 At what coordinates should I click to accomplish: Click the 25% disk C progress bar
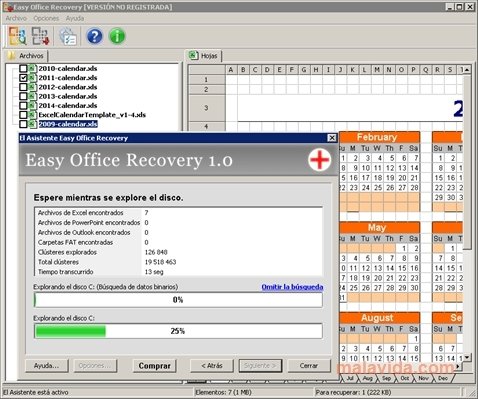178,331
